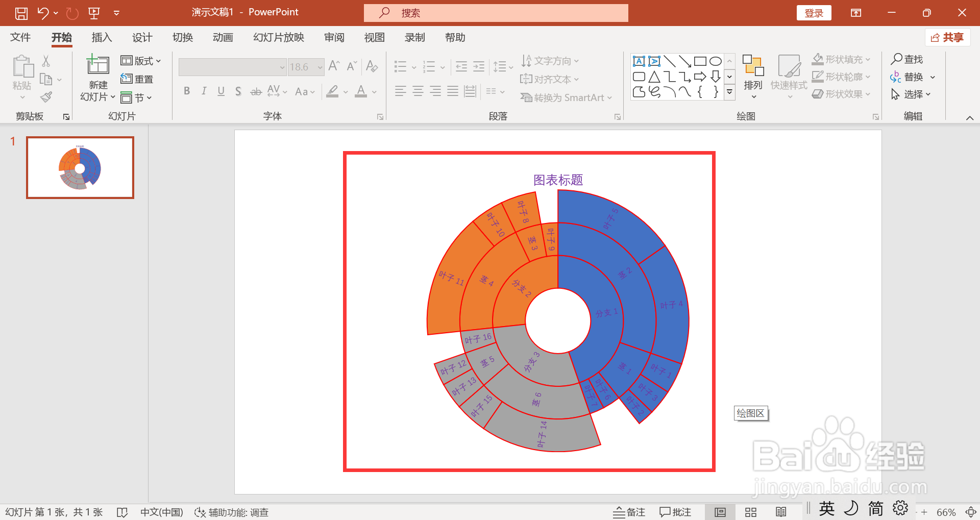Screen dimensions: 980x520
Task: Select the text box shape in gallery
Action: 639,61
